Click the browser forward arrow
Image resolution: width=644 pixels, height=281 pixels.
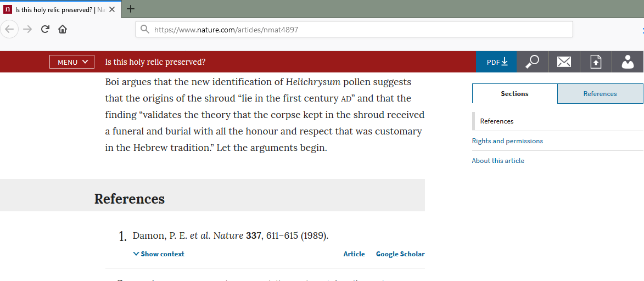coord(27,29)
